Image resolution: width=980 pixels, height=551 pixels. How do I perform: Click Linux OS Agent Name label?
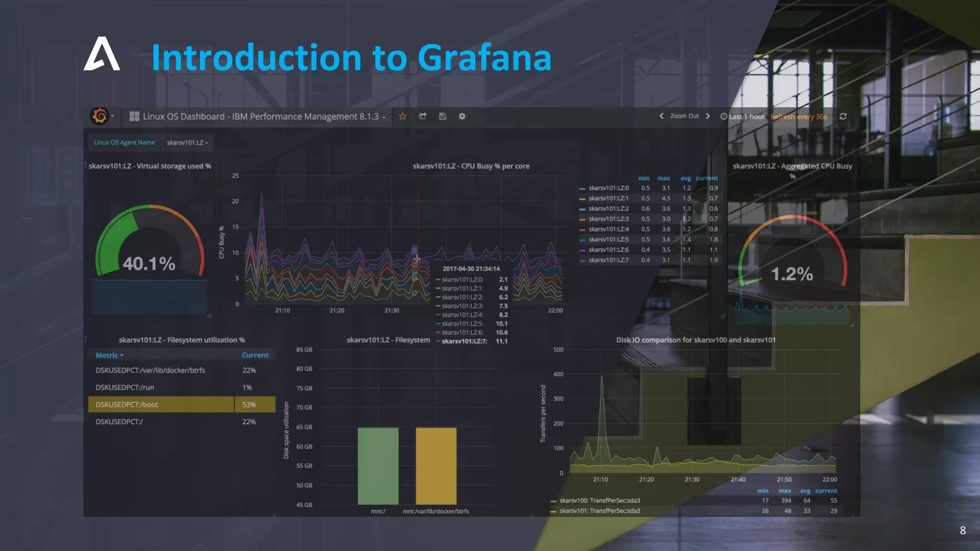pos(124,143)
